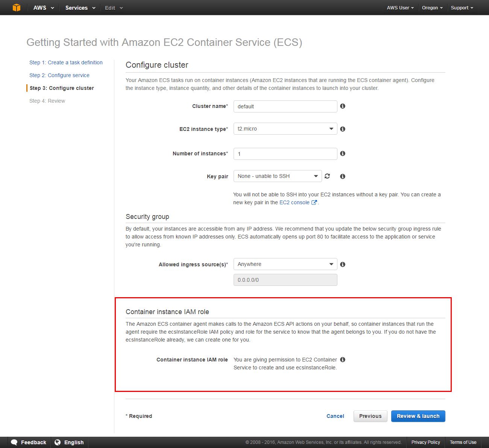Click the info icon beside Cluster name

[342, 106]
